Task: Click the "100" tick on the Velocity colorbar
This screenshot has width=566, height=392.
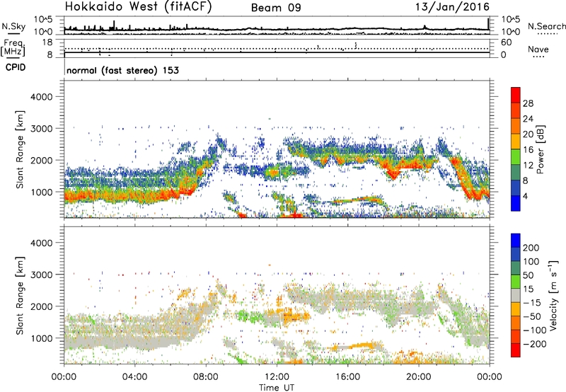Action: [x=531, y=262]
